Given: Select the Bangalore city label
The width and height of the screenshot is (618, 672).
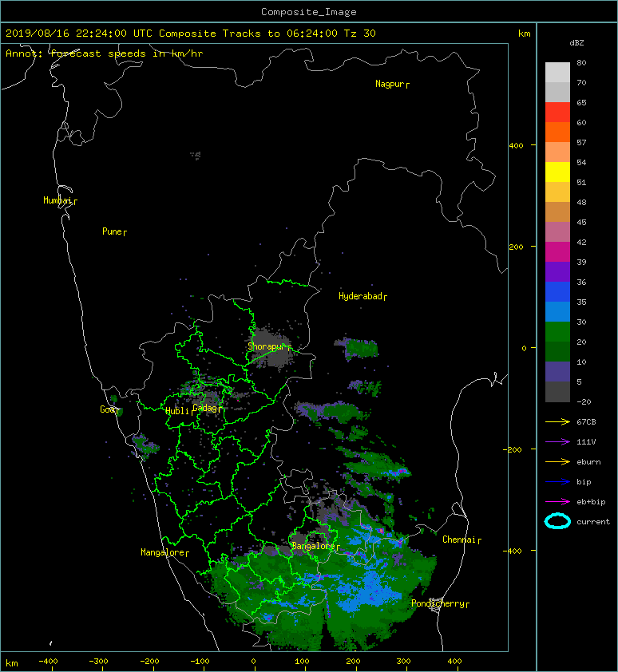Looking at the screenshot, I should point(315,546).
